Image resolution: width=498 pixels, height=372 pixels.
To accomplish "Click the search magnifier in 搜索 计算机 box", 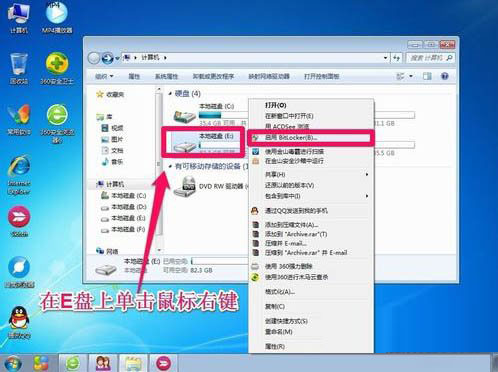I will pyautogui.click(x=449, y=58).
